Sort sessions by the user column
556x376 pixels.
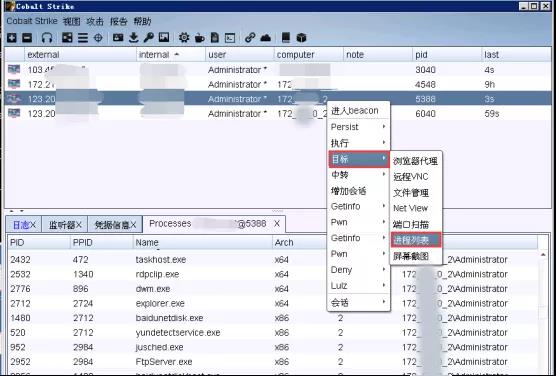[240, 55]
